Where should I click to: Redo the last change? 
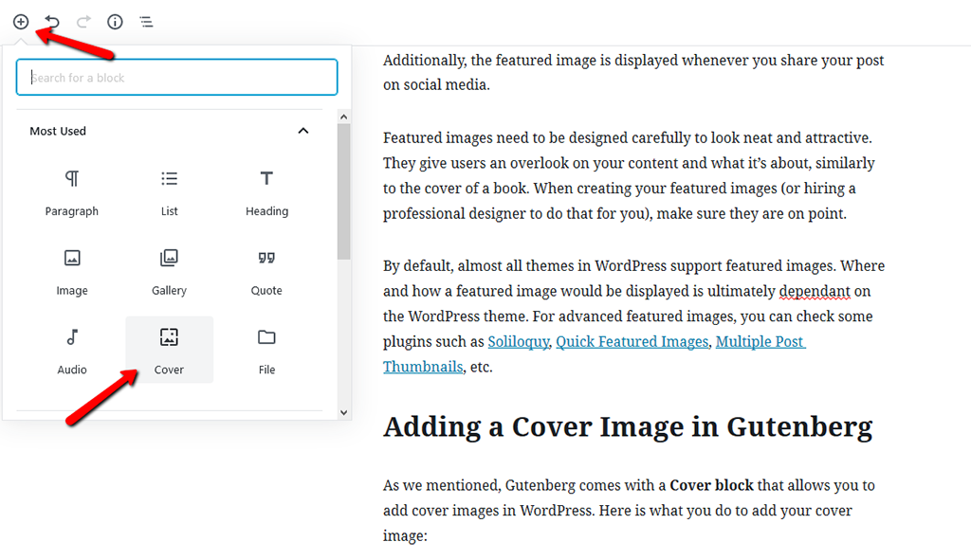point(83,21)
